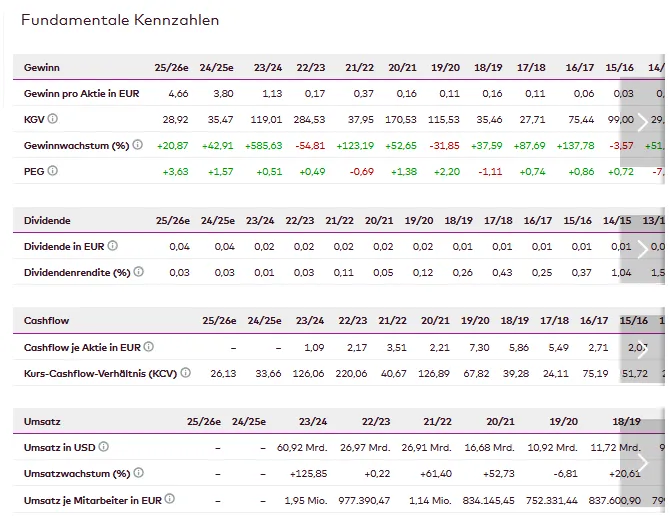
Task: Select Umsatzwachstum value -6,81
Action: [565, 474]
